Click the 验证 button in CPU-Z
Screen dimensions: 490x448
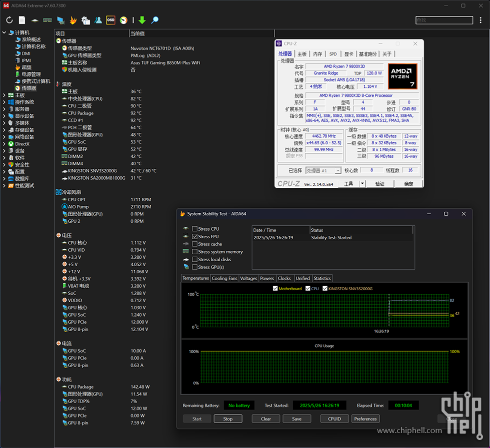[380, 184]
